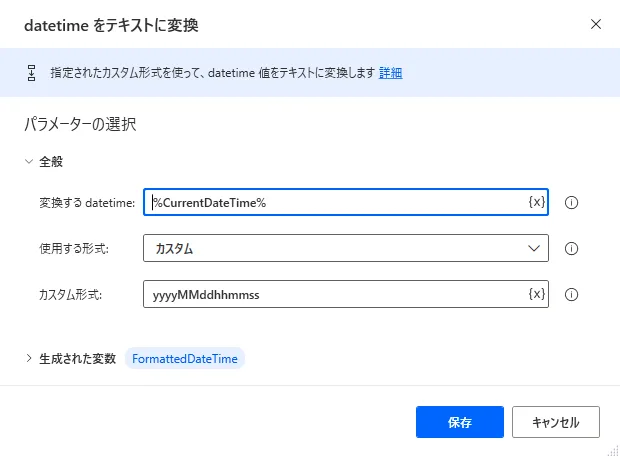
Task: Click the action icon in the blue info banner
Action: tap(31, 73)
